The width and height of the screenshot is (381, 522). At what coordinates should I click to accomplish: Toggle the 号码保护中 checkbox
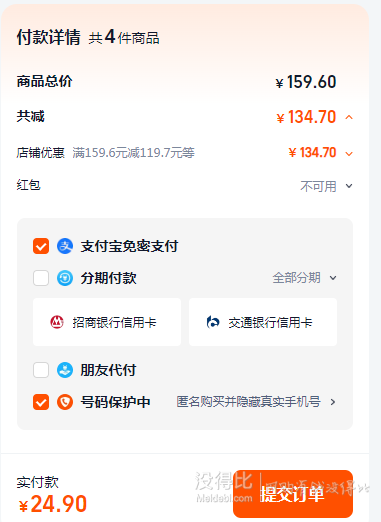pyautogui.click(x=41, y=402)
